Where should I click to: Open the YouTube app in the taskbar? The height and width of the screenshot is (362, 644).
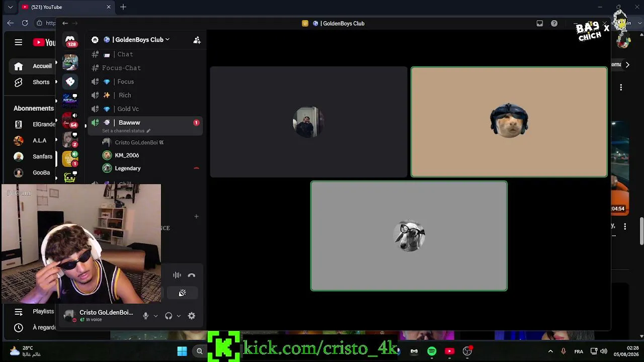click(x=449, y=351)
